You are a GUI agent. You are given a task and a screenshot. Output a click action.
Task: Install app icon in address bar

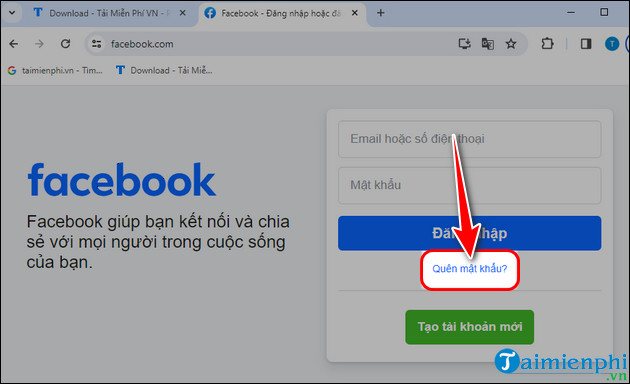(x=464, y=43)
